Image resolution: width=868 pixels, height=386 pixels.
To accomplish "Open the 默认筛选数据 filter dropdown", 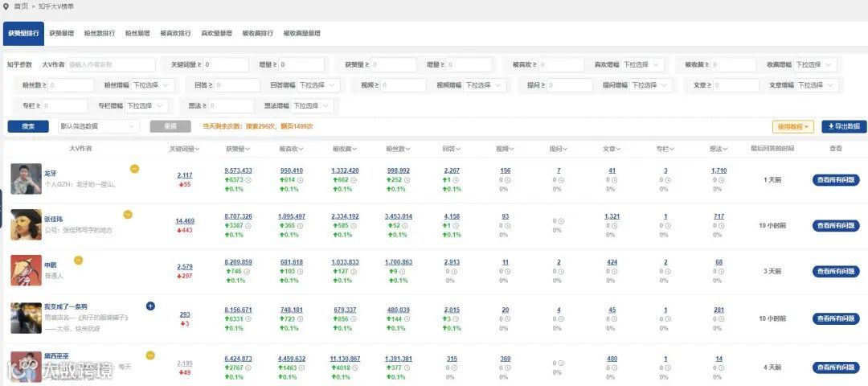I will click(x=99, y=126).
